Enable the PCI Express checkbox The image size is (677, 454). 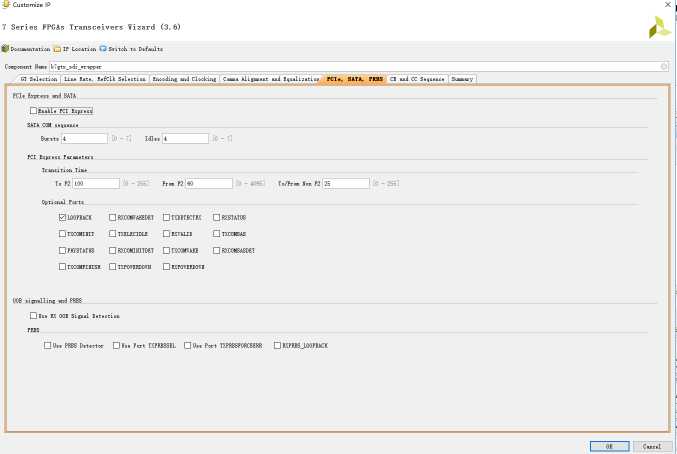coord(33,110)
